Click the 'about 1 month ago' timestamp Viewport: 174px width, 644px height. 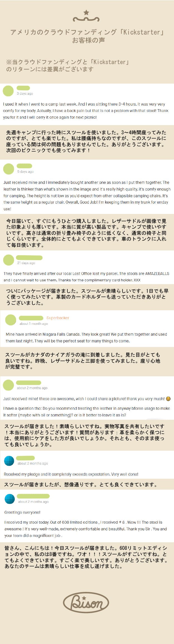click(x=33, y=324)
